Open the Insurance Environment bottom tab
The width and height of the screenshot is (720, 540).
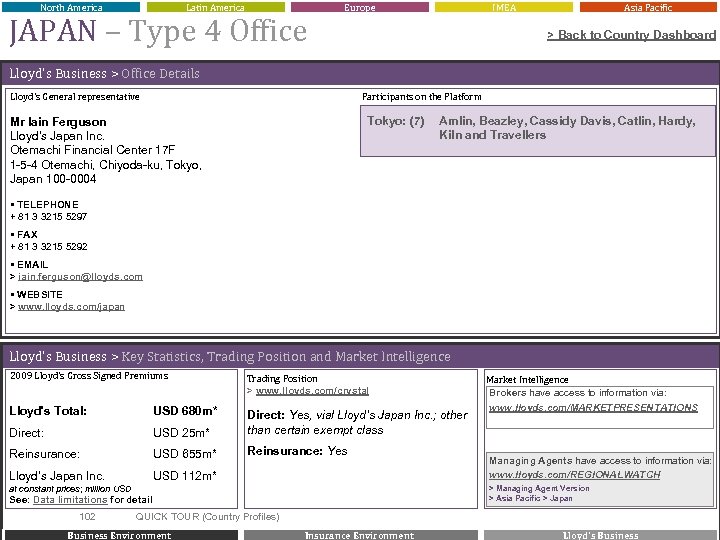pos(360,535)
